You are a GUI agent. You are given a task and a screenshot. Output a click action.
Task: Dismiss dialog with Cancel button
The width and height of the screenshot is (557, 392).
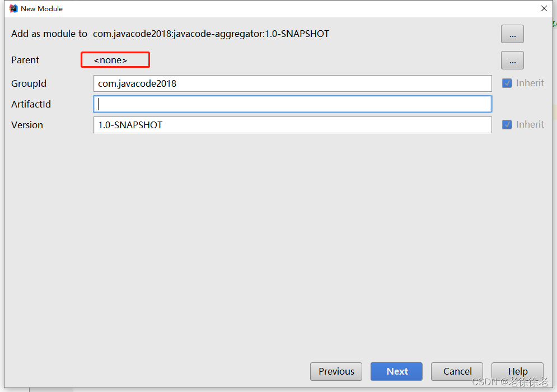tap(457, 371)
